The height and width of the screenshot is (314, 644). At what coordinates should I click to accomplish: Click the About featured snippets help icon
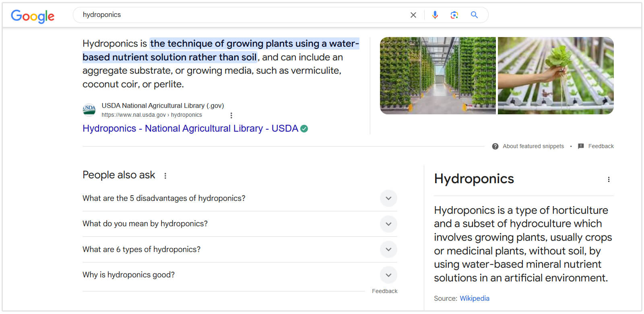click(x=495, y=147)
